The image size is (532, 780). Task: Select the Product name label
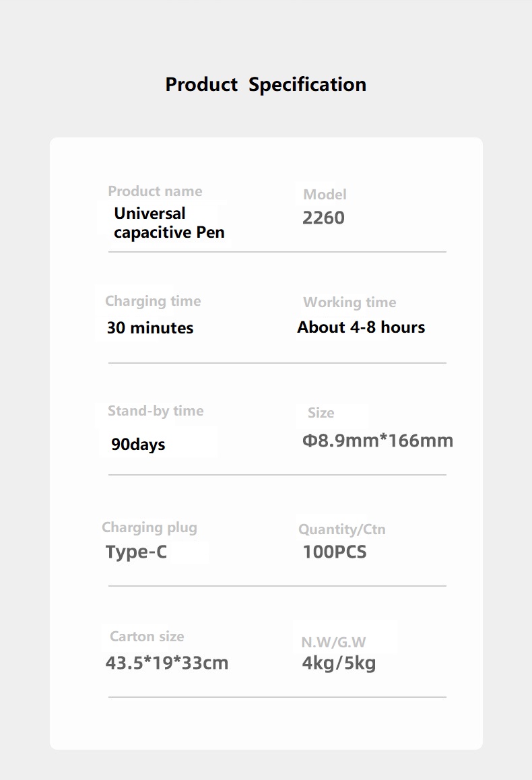(x=155, y=191)
